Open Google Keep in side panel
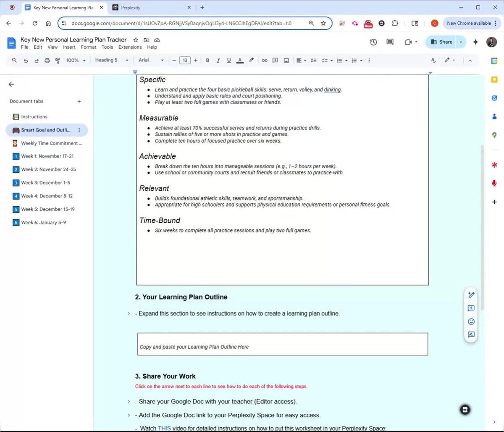The image size is (504, 432). pos(494,79)
